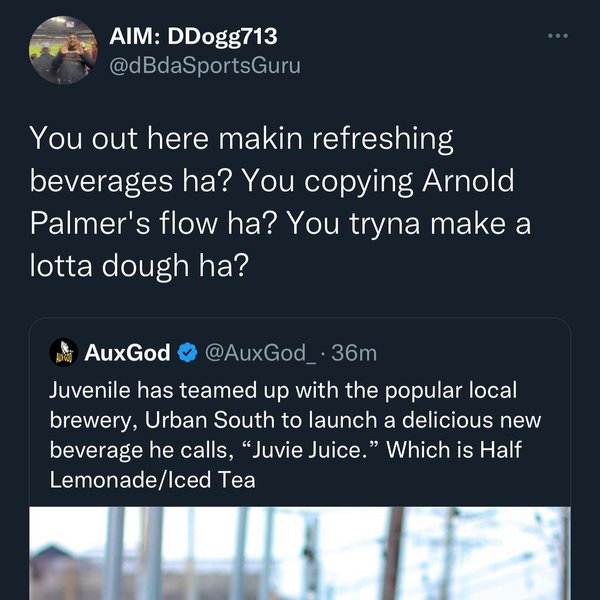Open the AIM: DDogg713 display name
This screenshot has height=600, width=600.
pos(192,37)
